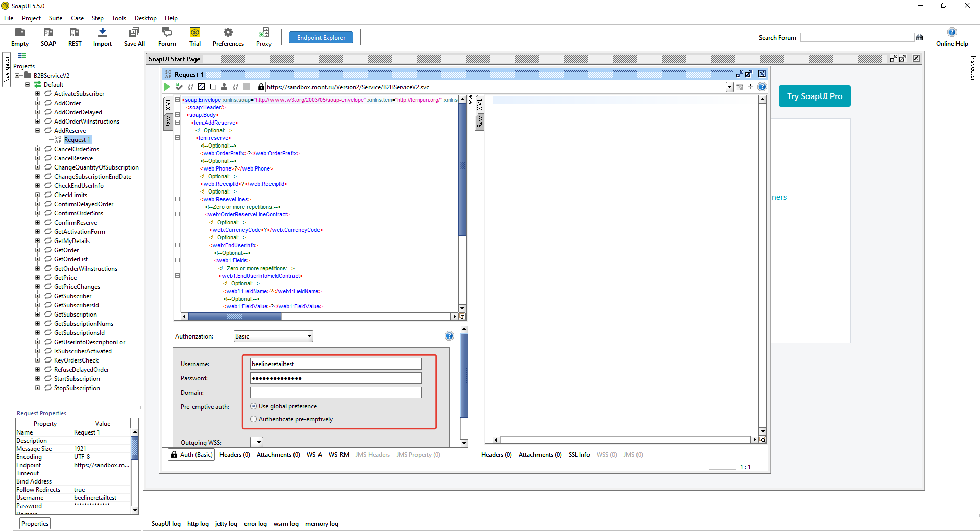Click the SOAP project toolbar icon
This screenshot has width=980, height=531.
tap(48, 33)
